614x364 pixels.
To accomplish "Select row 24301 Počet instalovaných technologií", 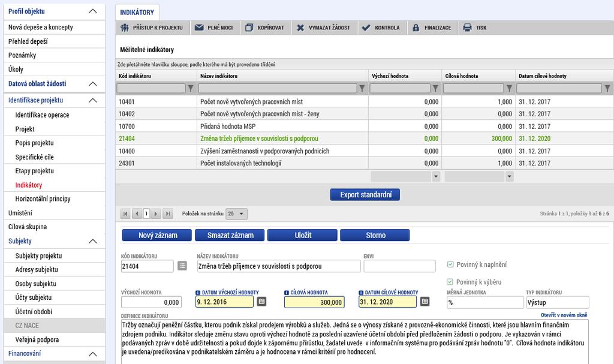I will pos(365,163).
